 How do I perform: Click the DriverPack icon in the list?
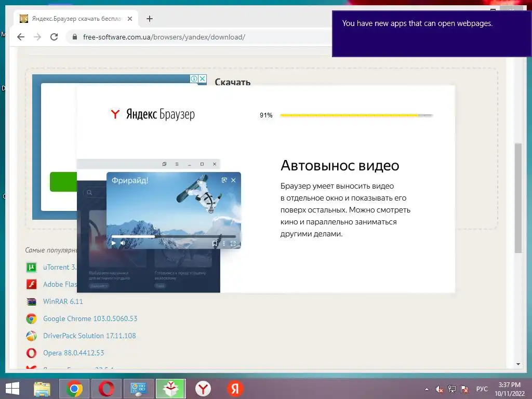(x=31, y=336)
